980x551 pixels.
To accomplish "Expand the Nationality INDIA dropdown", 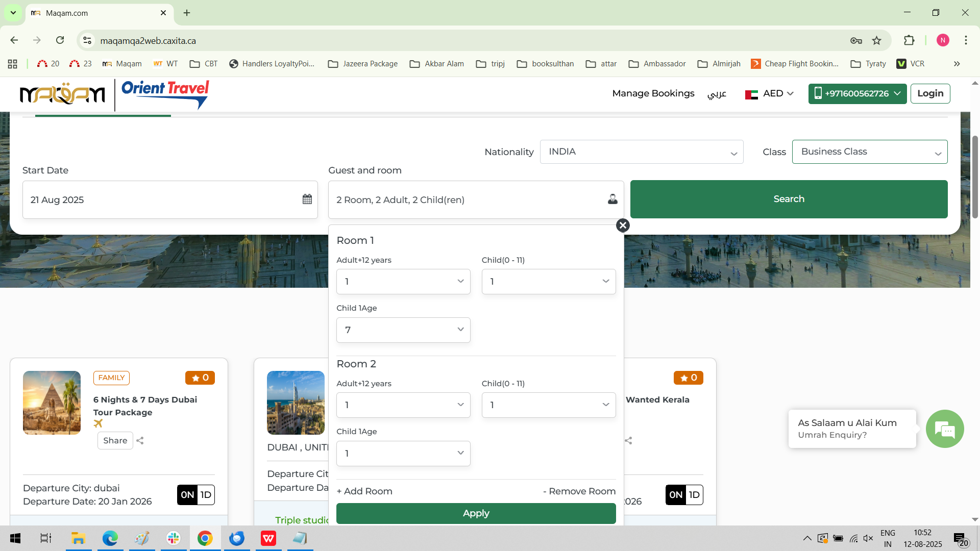I will click(x=641, y=152).
